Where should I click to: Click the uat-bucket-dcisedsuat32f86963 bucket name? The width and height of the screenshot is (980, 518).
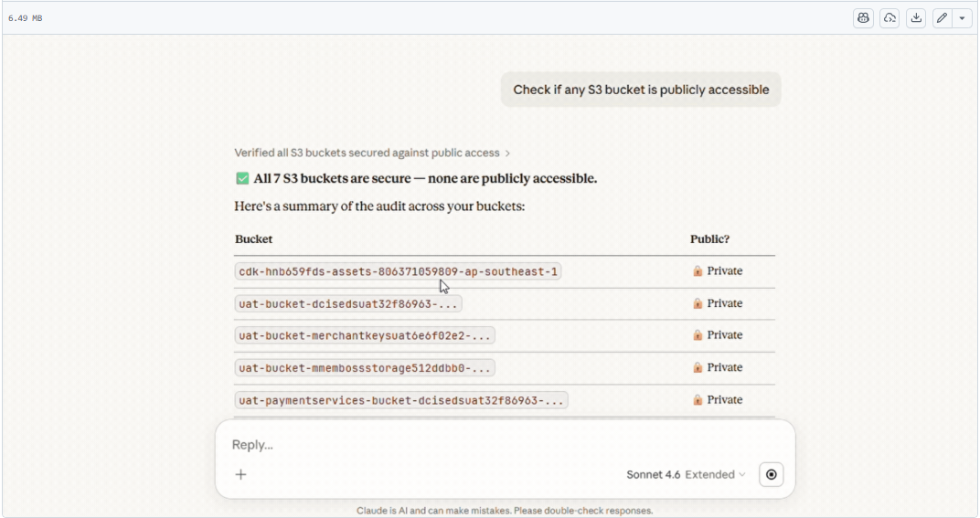coord(348,303)
